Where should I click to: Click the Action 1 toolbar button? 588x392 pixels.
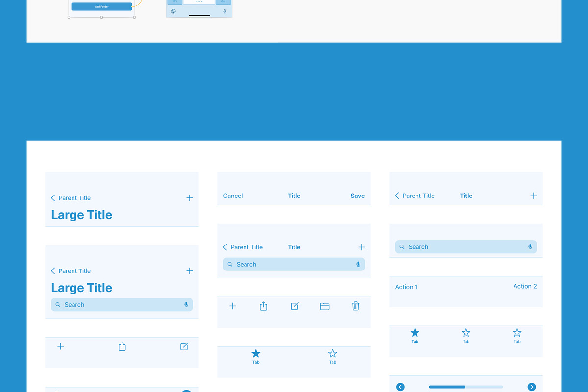pos(407,287)
